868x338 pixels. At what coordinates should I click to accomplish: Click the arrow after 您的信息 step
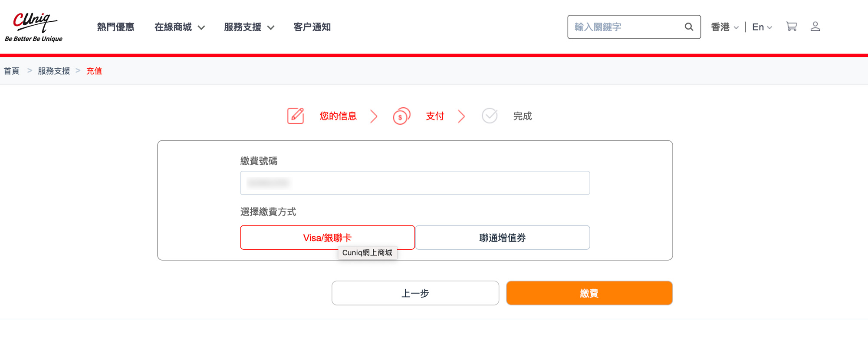(x=374, y=116)
